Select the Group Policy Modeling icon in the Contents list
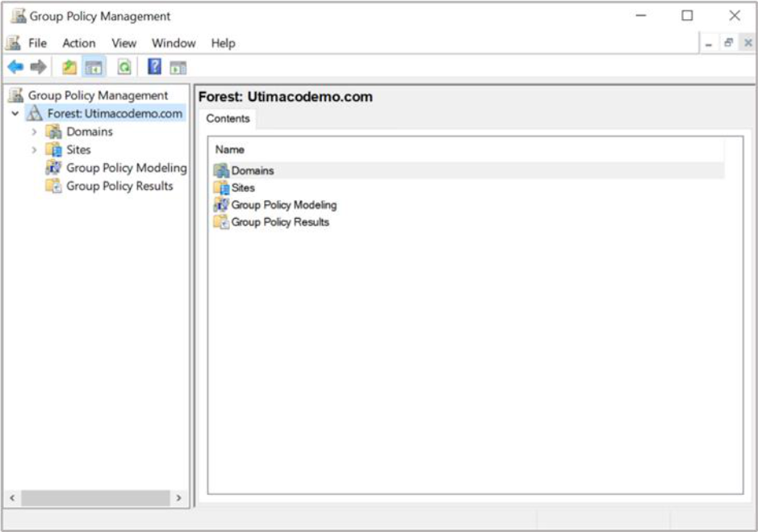 point(221,205)
